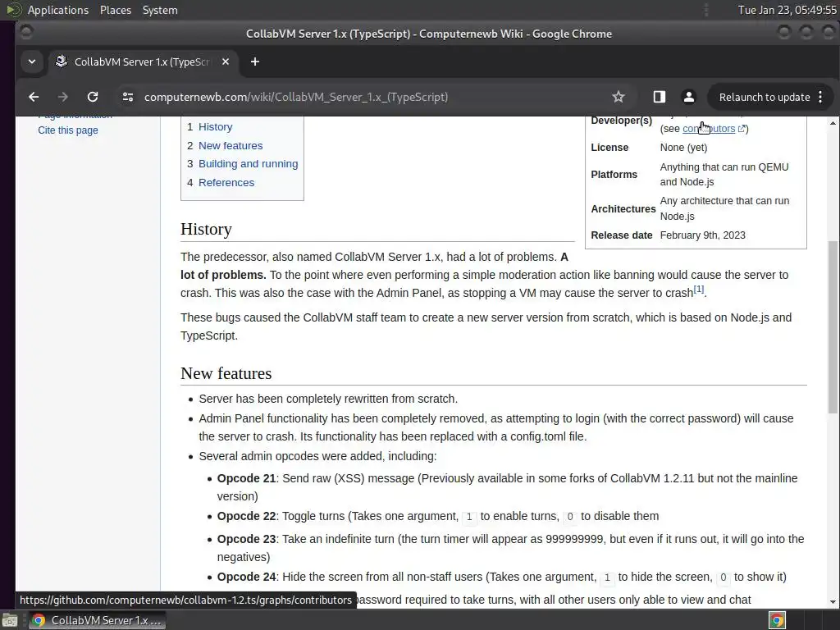Click the forward navigation arrow

tap(63, 97)
